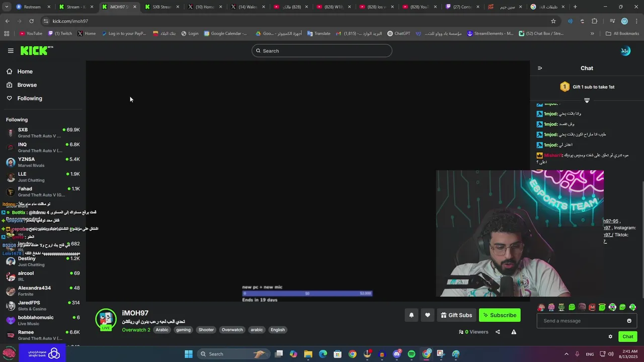
Task: Insert the last emote in the quick-emote row
Action: tap(632, 307)
